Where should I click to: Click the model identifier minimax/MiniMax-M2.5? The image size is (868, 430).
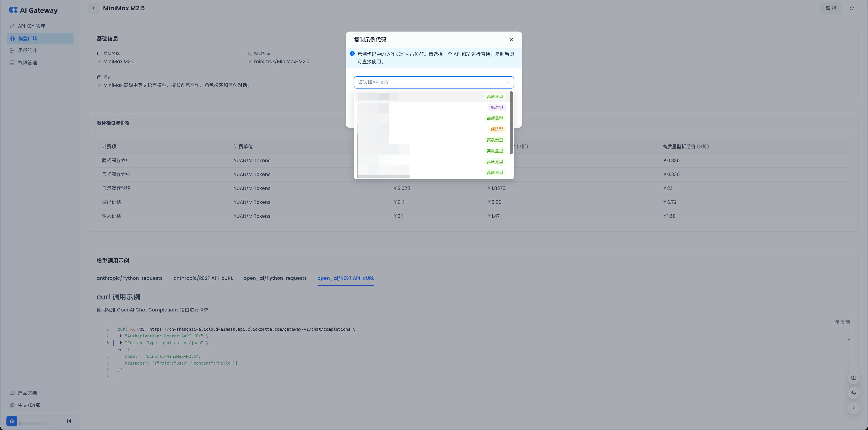[x=281, y=61]
